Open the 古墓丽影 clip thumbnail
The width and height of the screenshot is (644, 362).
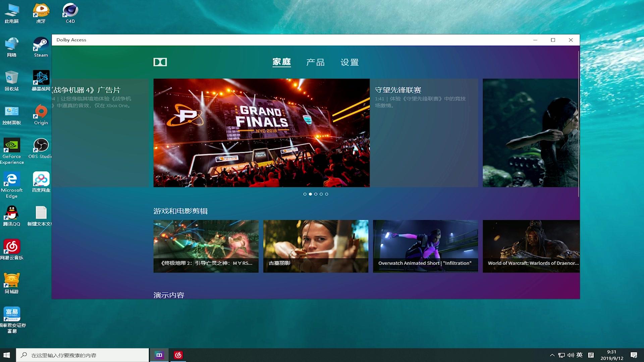pyautogui.click(x=316, y=246)
